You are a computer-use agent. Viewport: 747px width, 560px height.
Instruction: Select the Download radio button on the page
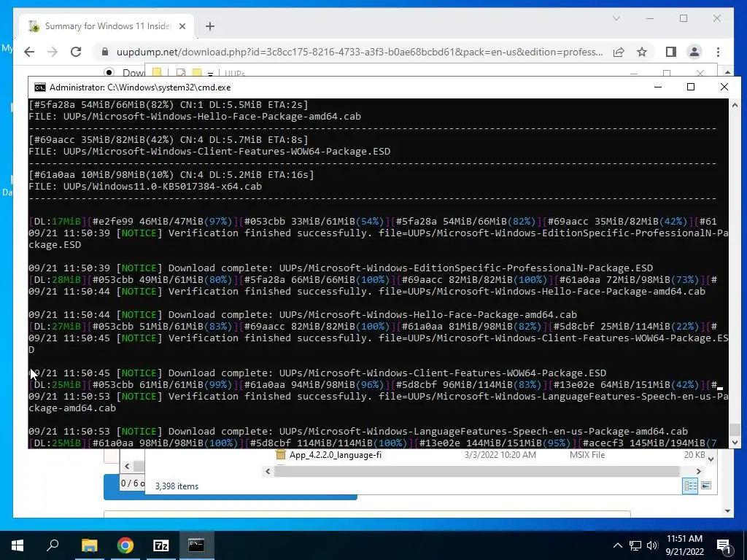[x=109, y=72]
